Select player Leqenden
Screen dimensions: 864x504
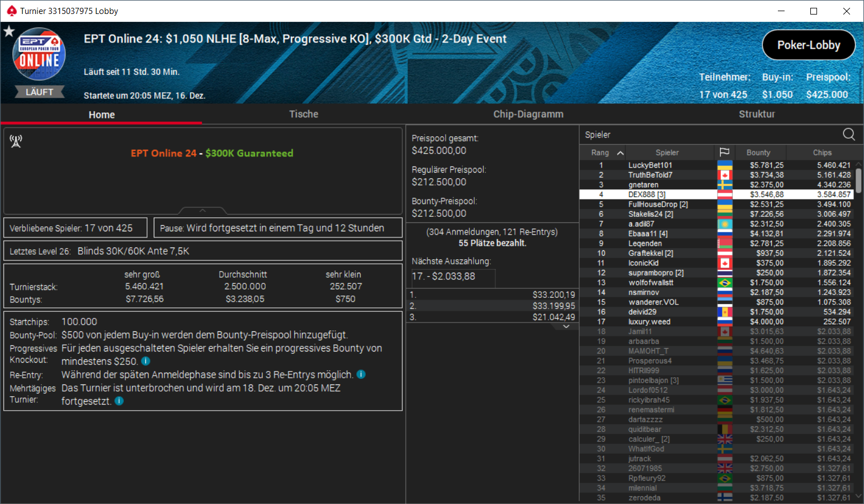717,244
